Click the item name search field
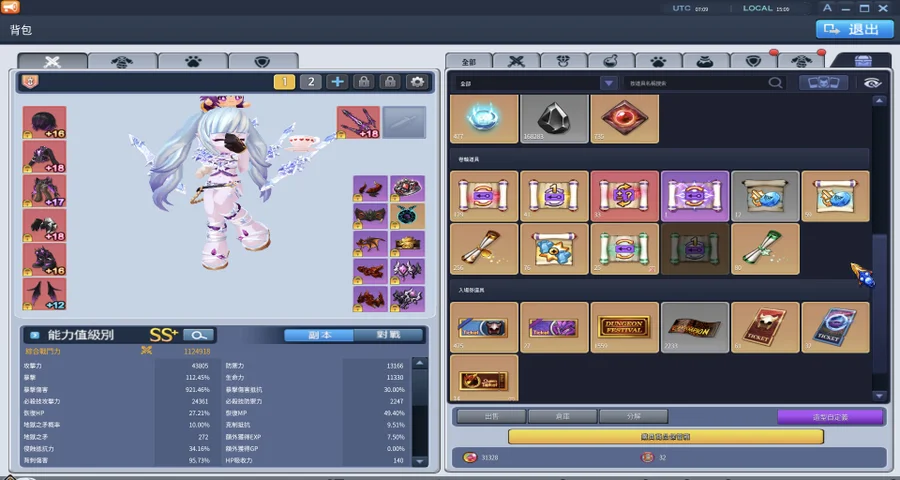Viewport: 900px width, 480px height. point(696,83)
